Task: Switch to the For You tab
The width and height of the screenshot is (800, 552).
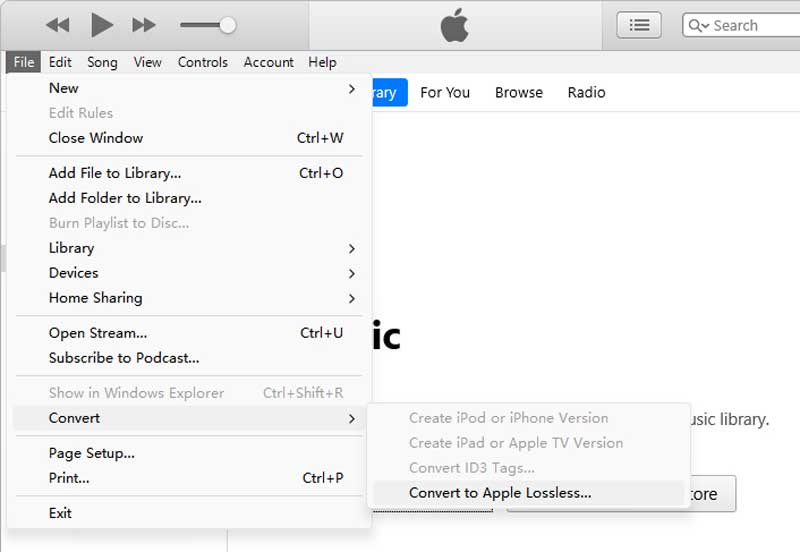Action: (x=445, y=92)
